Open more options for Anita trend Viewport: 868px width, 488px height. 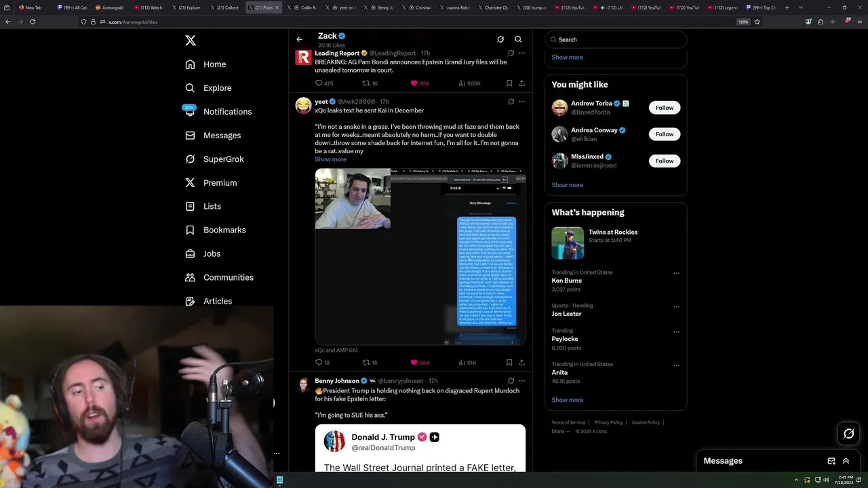point(676,365)
